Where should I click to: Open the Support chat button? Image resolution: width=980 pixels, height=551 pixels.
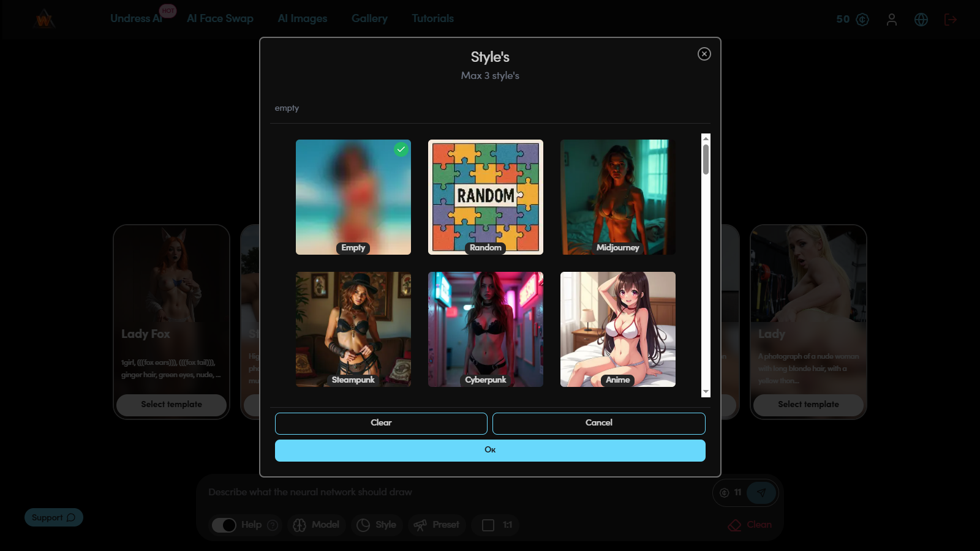[54, 517]
